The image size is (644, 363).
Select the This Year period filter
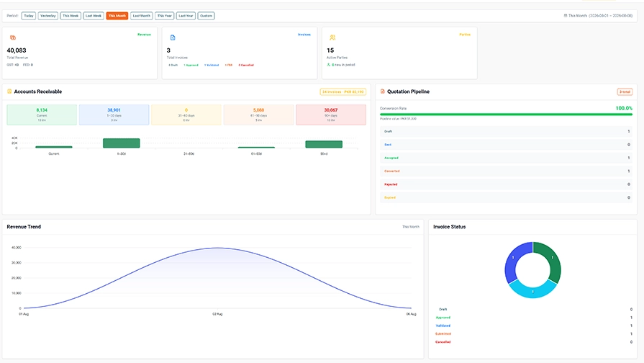pyautogui.click(x=165, y=16)
